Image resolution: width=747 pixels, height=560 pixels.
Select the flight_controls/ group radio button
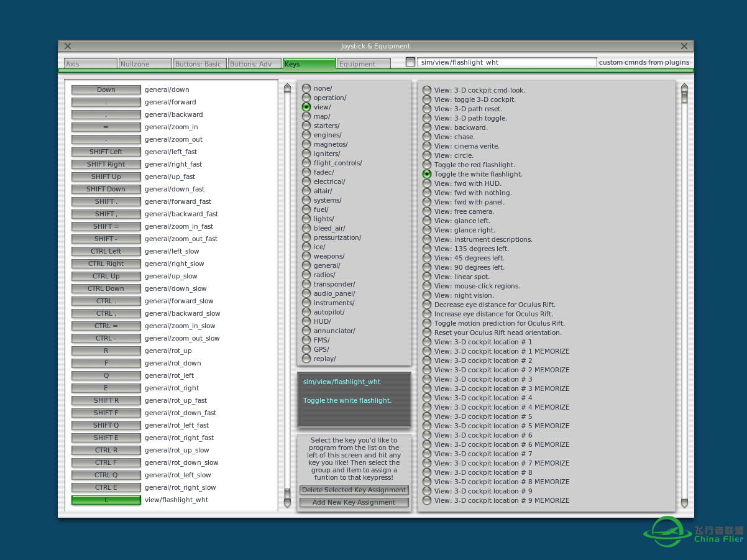[x=306, y=163]
